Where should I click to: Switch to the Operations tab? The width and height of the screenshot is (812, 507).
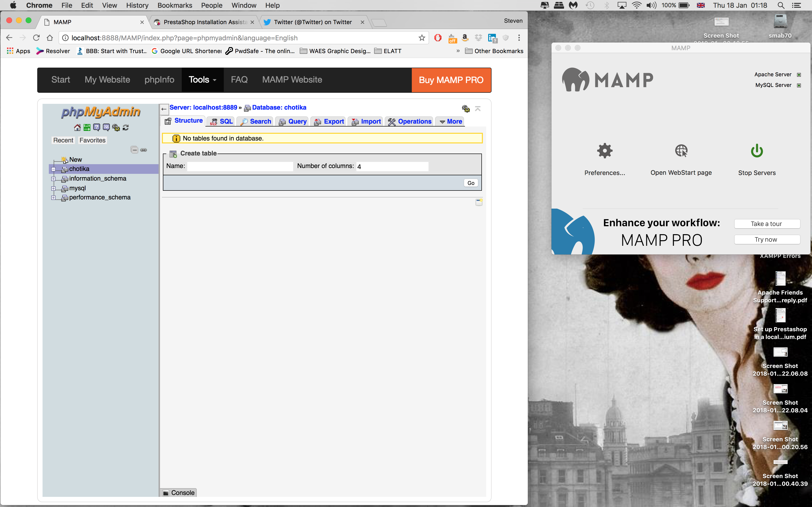(x=410, y=121)
